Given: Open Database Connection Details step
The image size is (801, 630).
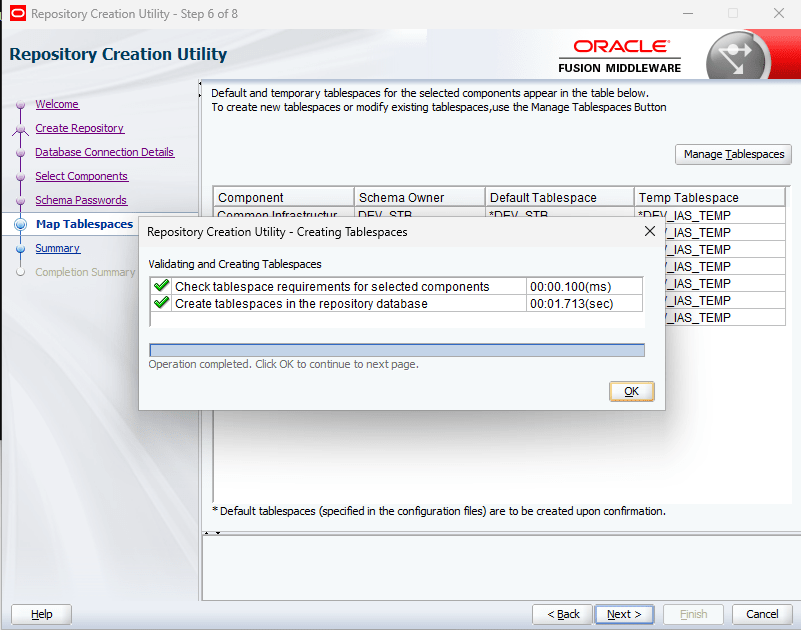Looking at the screenshot, I should point(105,152).
